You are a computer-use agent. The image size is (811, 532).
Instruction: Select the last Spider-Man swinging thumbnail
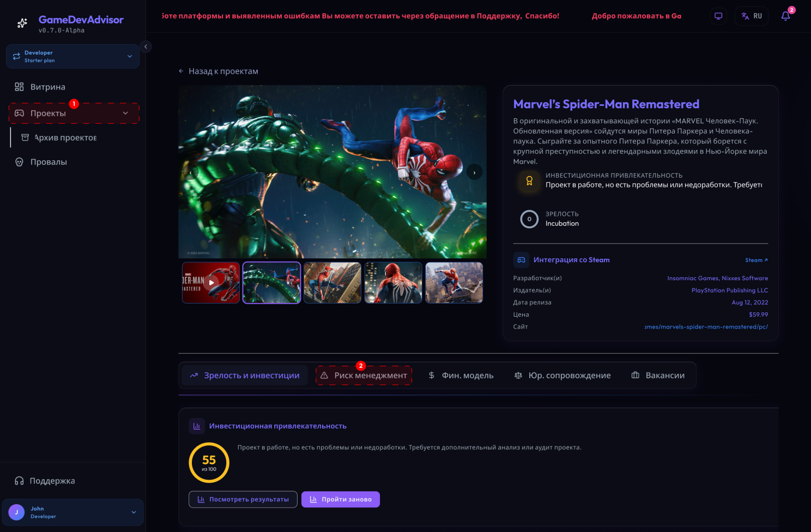454,283
